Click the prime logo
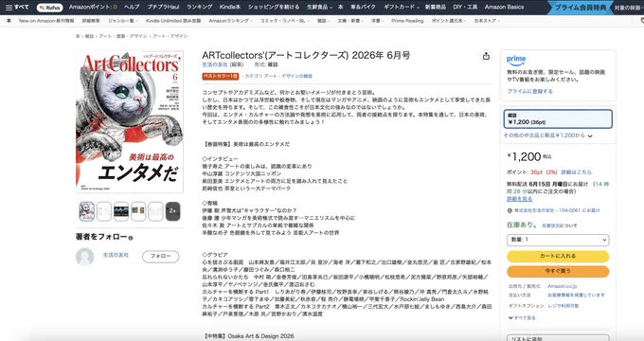This screenshot has height=341, width=644. point(516,61)
